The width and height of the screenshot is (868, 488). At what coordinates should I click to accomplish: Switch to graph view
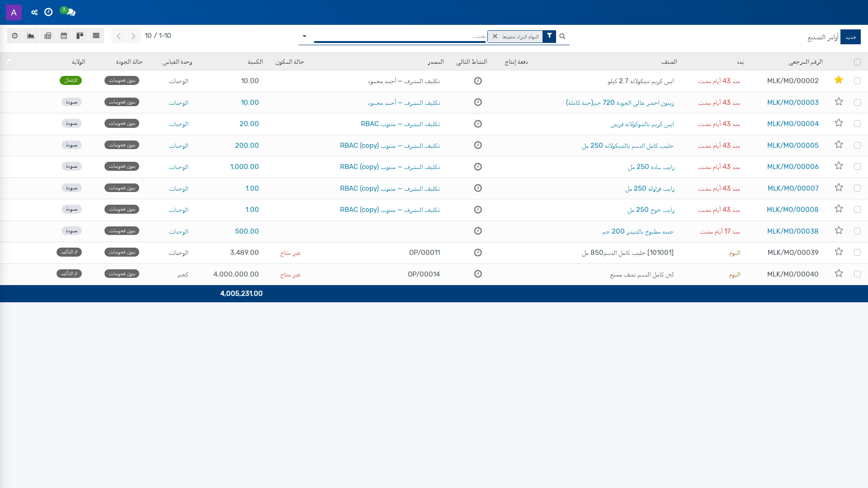pyautogui.click(x=31, y=36)
